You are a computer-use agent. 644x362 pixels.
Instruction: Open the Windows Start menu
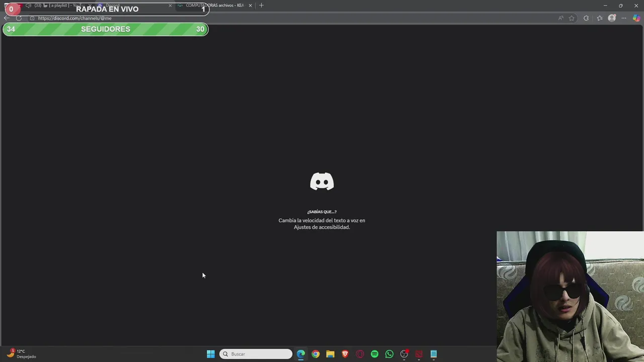(x=211, y=354)
